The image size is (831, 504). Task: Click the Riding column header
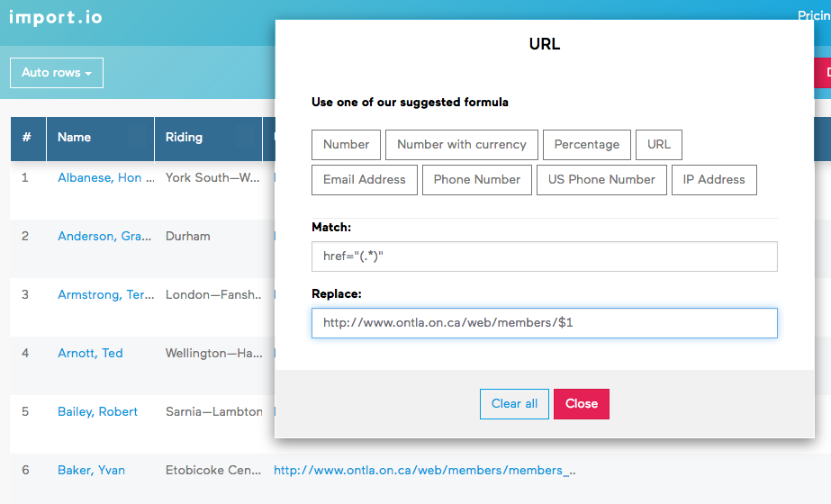click(184, 138)
